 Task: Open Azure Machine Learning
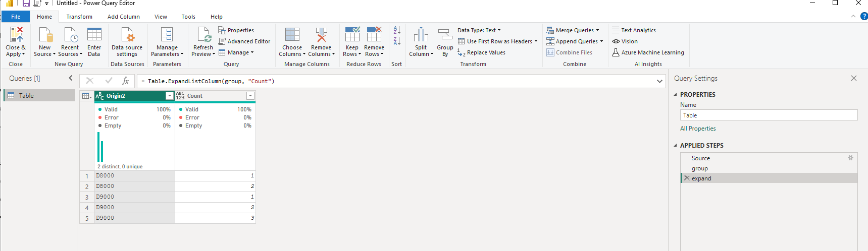point(648,52)
